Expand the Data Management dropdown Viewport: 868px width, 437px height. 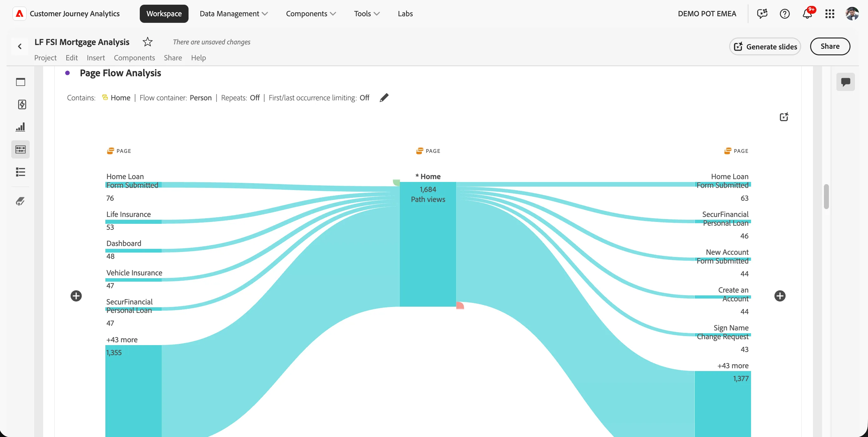click(234, 13)
